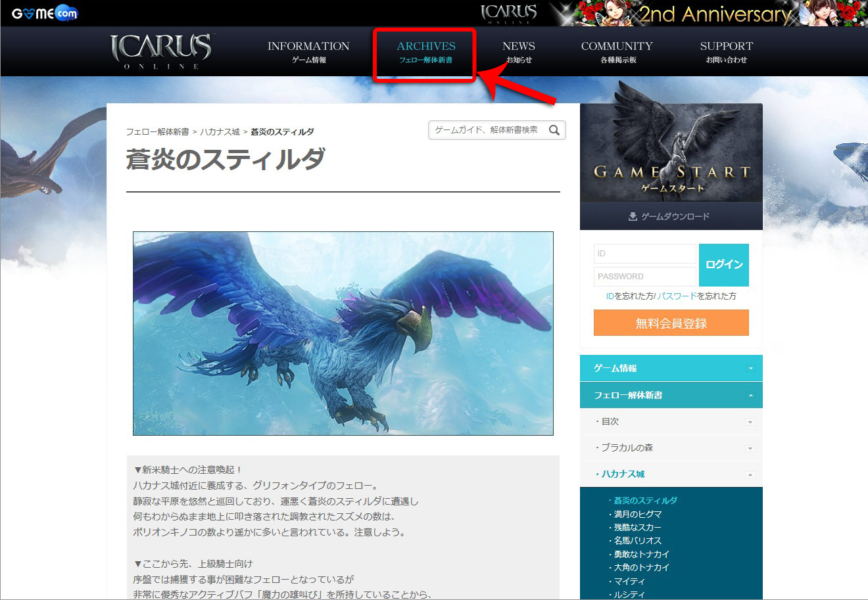The width and height of the screenshot is (868, 600).
Task: Select 残酷なスカー in the sidebar list
Action: [638, 528]
